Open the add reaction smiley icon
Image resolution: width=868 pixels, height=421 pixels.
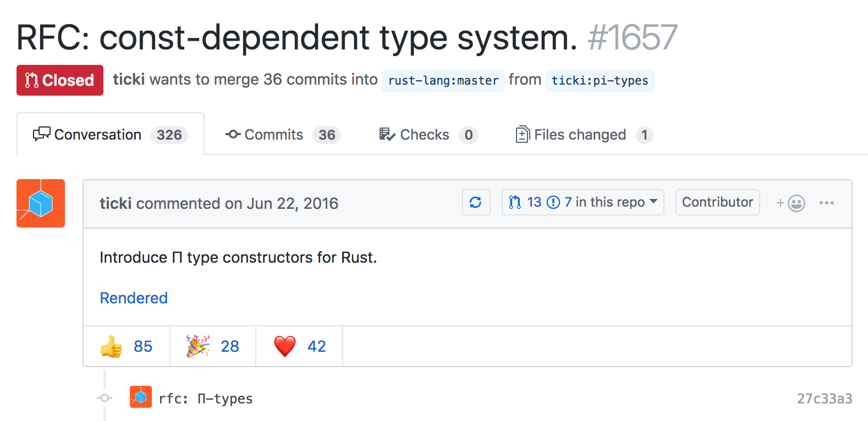[791, 203]
